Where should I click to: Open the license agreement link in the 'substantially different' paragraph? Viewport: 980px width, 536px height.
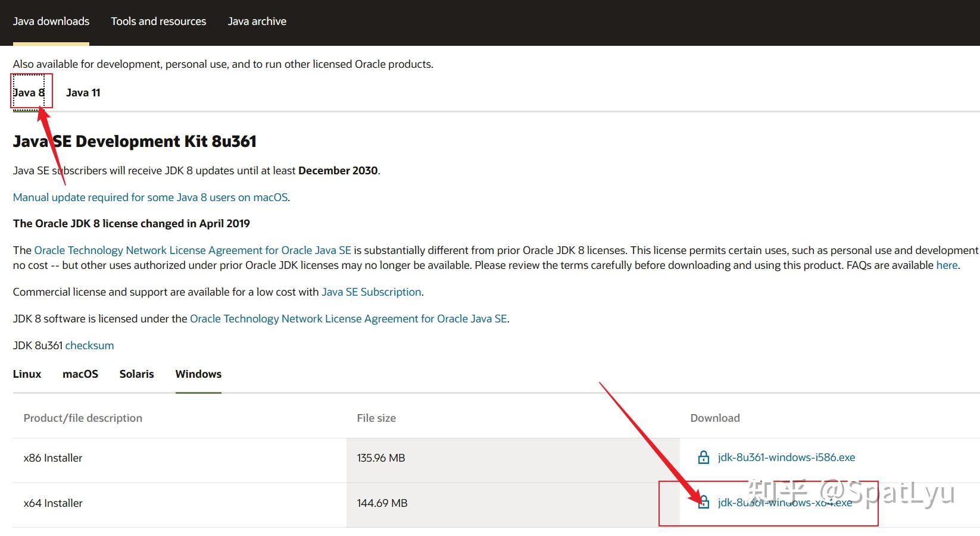(x=192, y=250)
